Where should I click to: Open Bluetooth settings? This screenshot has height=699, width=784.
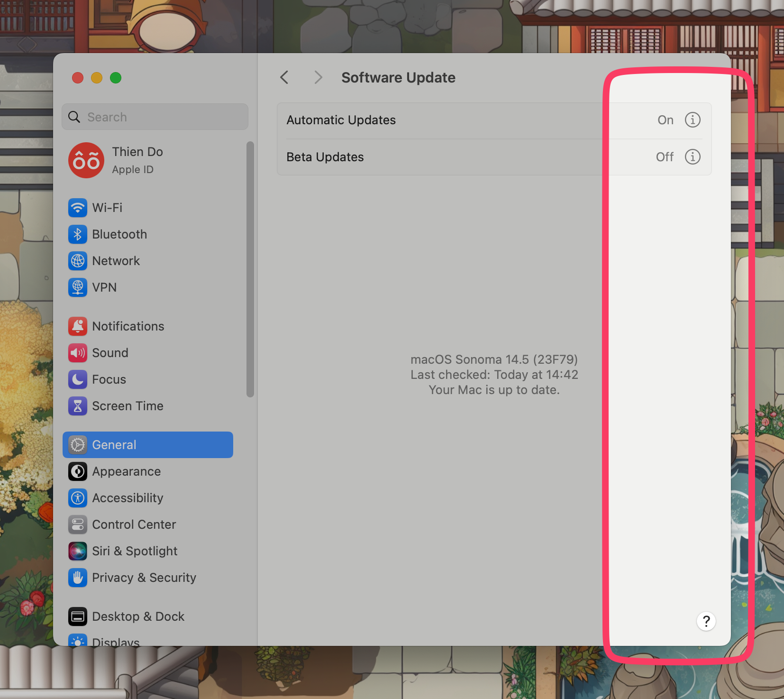148,234
